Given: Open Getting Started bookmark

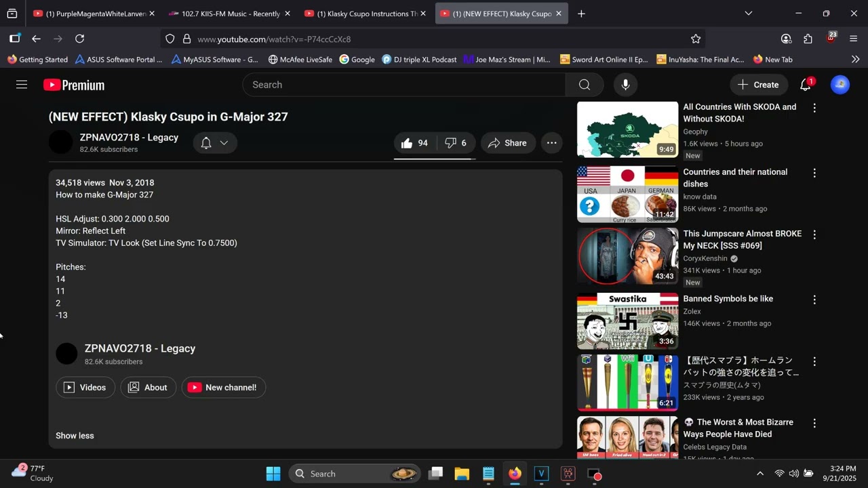Looking at the screenshot, I should tap(37, 60).
